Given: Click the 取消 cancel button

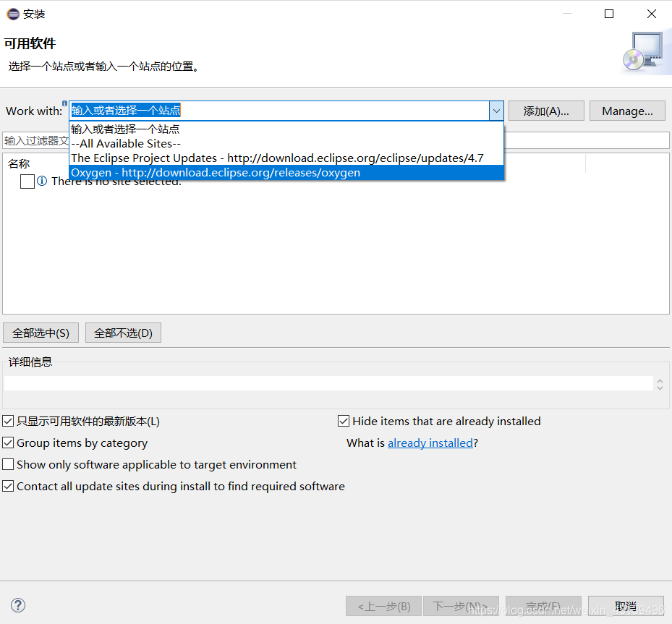Looking at the screenshot, I should click(626, 606).
